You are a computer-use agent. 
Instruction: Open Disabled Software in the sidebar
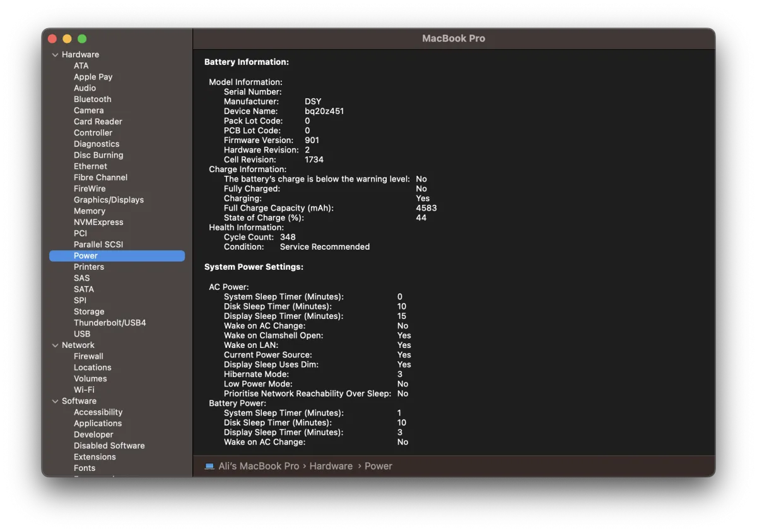[109, 446]
